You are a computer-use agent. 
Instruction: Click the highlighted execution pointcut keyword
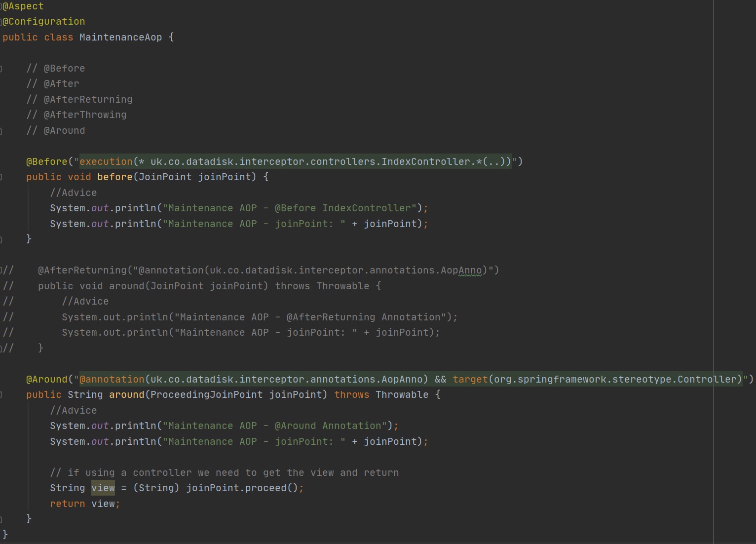[106, 162]
